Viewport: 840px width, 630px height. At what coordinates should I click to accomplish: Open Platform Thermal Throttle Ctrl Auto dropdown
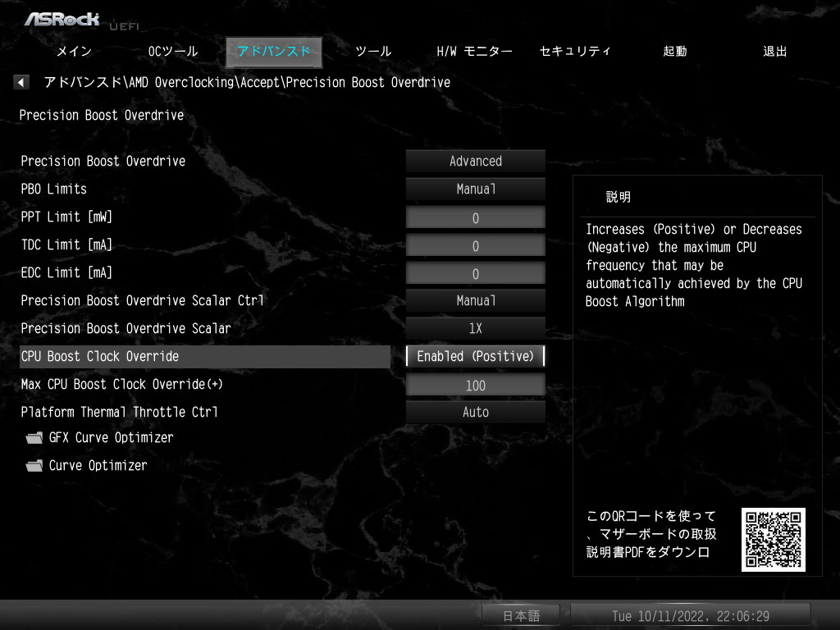pyautogui.click(x=475, y=412)
